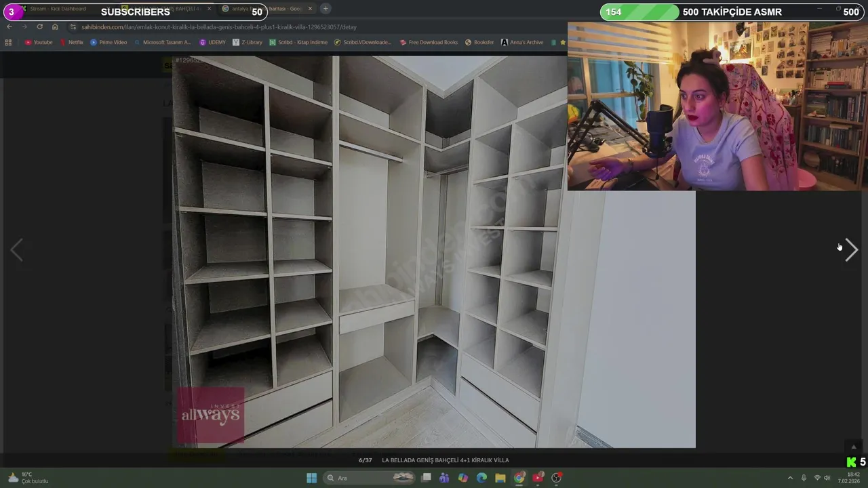Viewport: 868px width, 488px height.
Task: Open the Z-Library bookmark
Action: coord(248,42)
